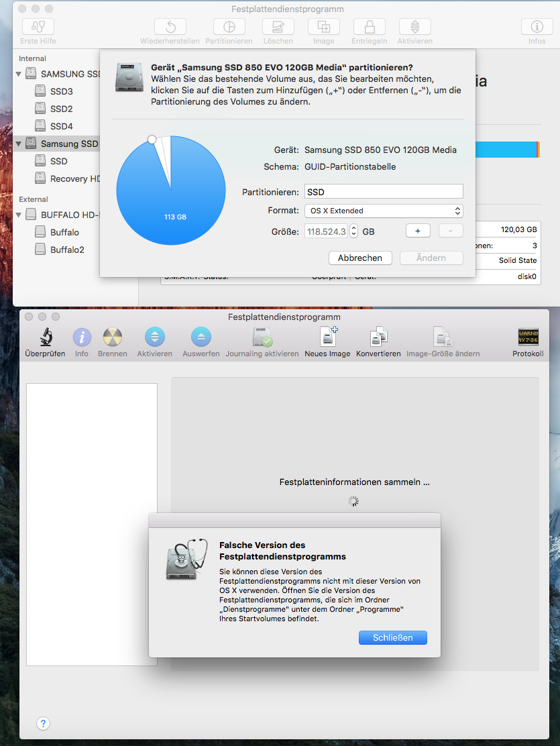The image size is (560, 746).
Task: Click the Ändern button
Action: [431, 258]
